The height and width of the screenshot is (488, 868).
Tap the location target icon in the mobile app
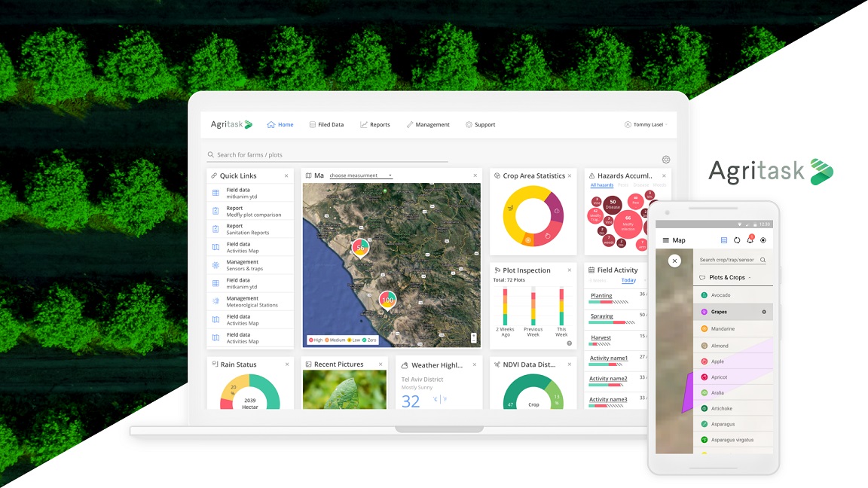point(763,239)
